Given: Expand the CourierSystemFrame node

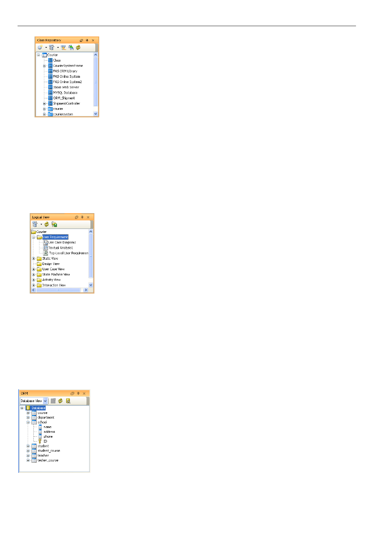Looking at the screenshot, I should (44, 66).
